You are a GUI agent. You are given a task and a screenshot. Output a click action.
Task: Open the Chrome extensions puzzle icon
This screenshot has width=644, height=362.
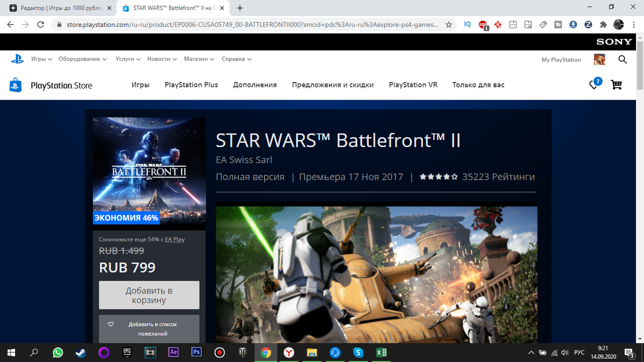[x=604, y=24]
